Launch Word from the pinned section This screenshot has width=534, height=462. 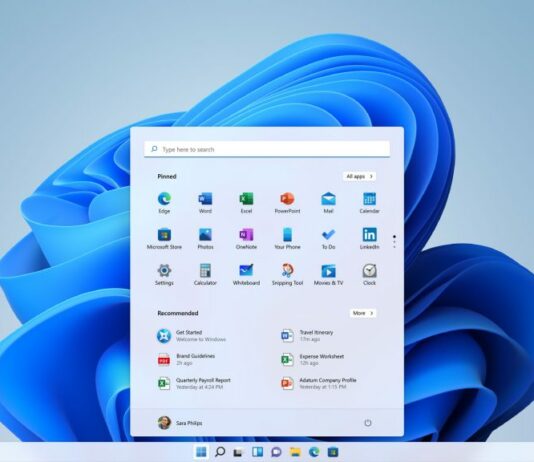click(x=205, y=203)
